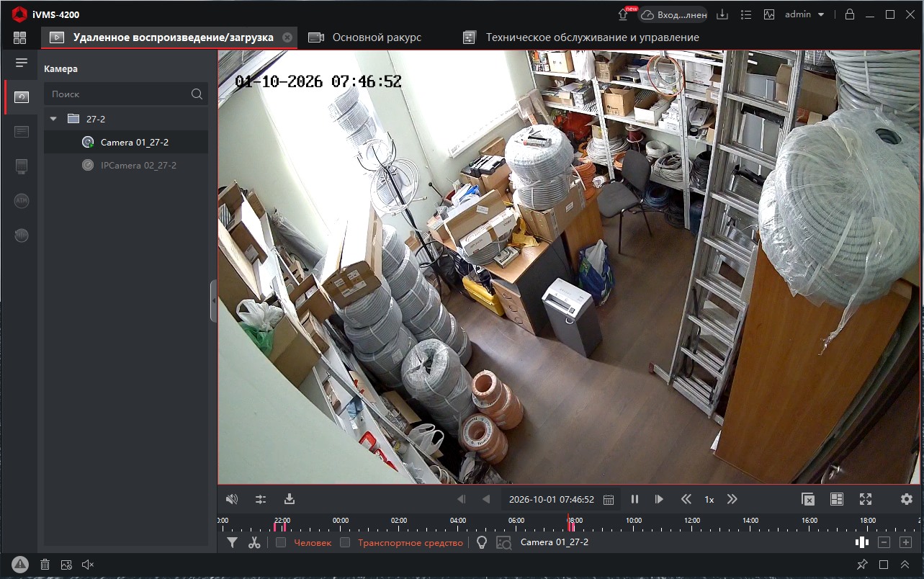Toggle the hamburger sidebar menu
The image size is (924, 579).
(21, 63)
